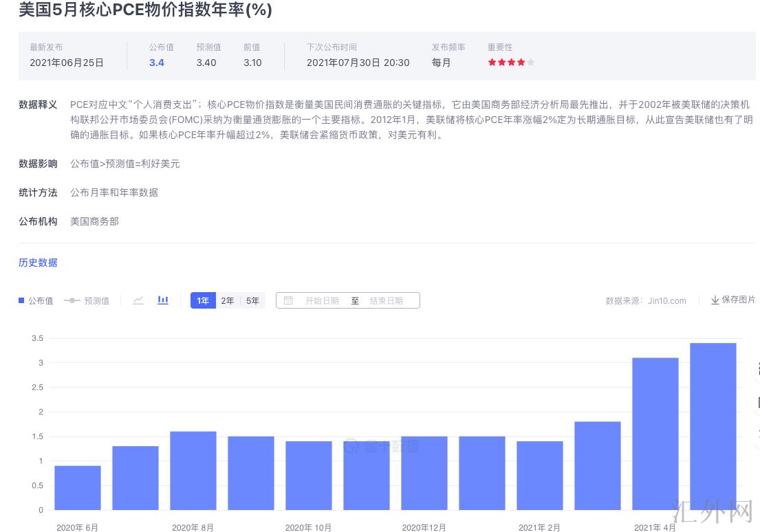760x532 pixels.
Task: Open the 开始日期 start date picker
Action: [322, 300]
